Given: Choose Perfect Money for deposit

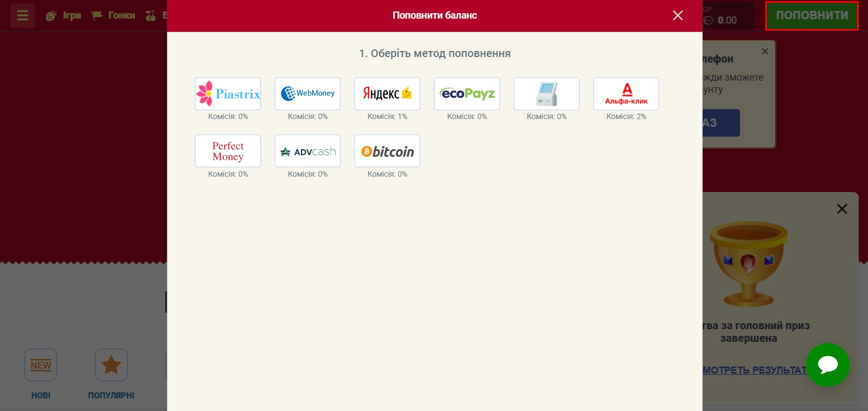Looking at the screenshot, I should (x=228, y=151).
